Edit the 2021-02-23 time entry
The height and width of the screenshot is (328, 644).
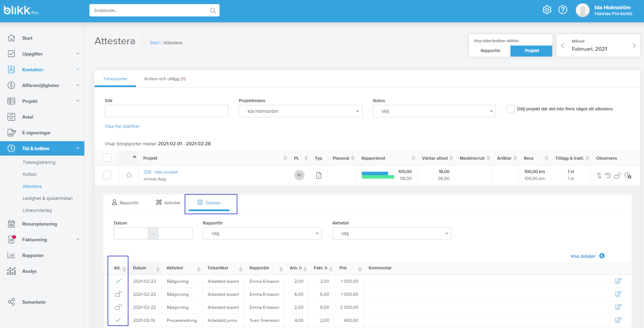(x=618, y=281)
